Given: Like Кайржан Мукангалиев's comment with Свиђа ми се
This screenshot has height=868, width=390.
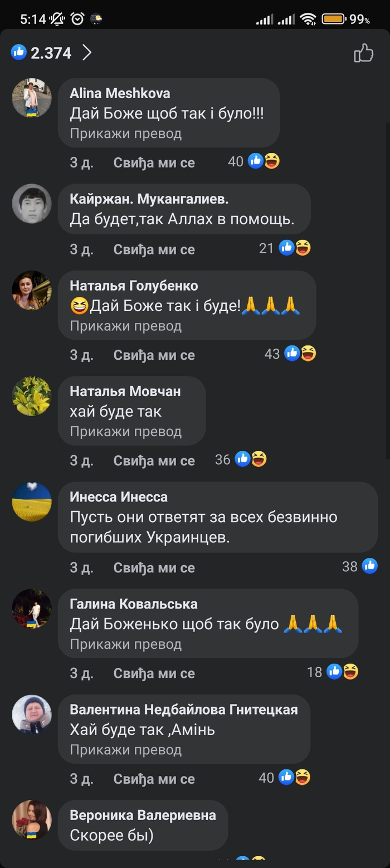Looking at the screenshot, I should 154,249.
